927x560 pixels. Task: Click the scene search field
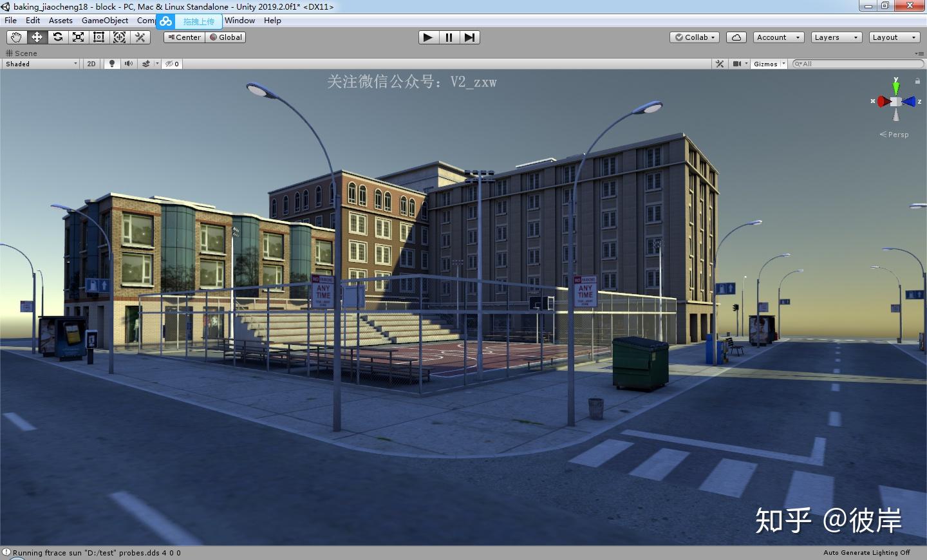click(858, 64)
